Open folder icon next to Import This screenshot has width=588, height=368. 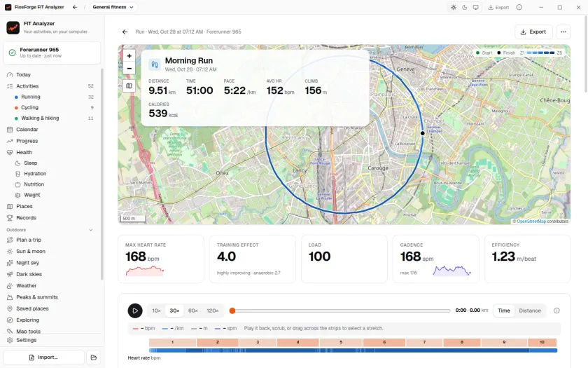coord(93,357)
